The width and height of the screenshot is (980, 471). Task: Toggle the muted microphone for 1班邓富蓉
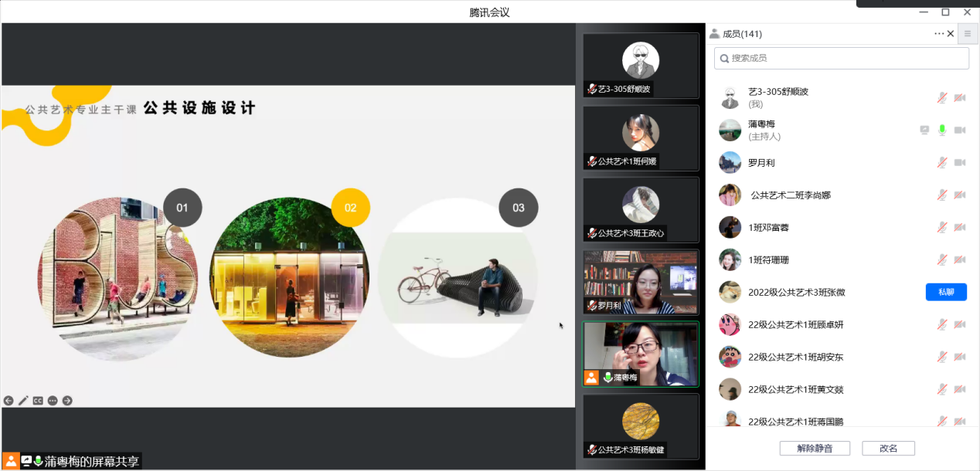click(942, 227)
